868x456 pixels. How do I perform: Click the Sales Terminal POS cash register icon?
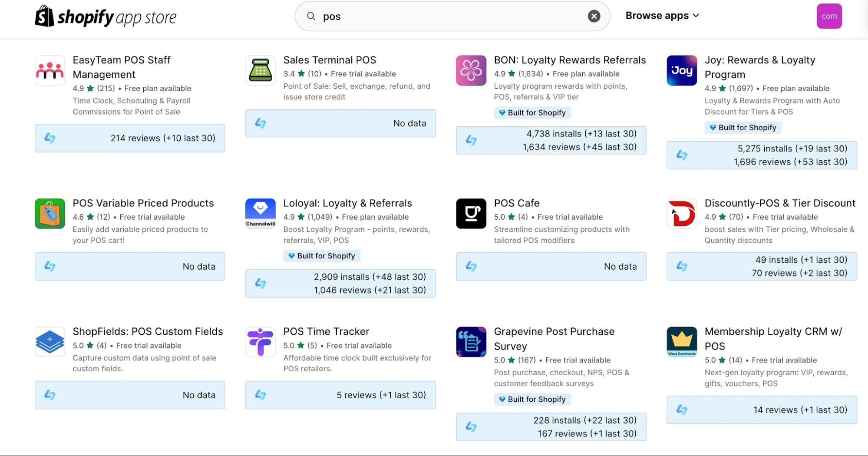point(261,70)
